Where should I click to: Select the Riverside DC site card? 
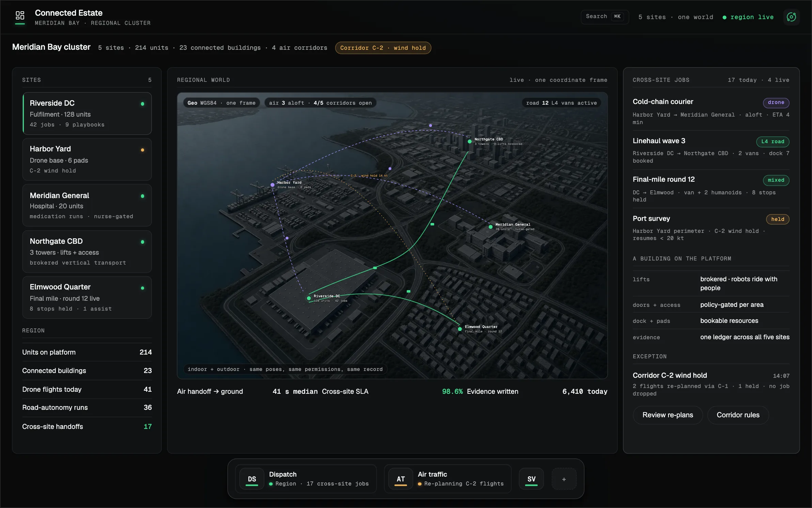coord(87,114)
